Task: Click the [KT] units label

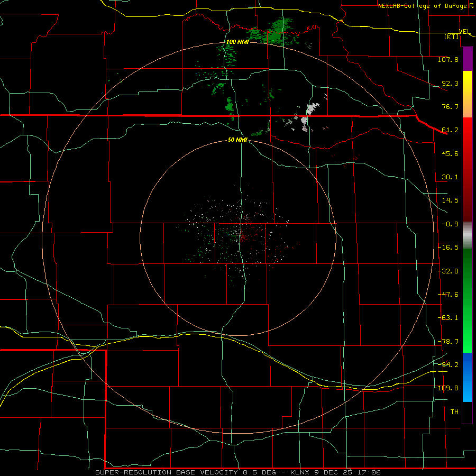Action: tap(452, 36)
